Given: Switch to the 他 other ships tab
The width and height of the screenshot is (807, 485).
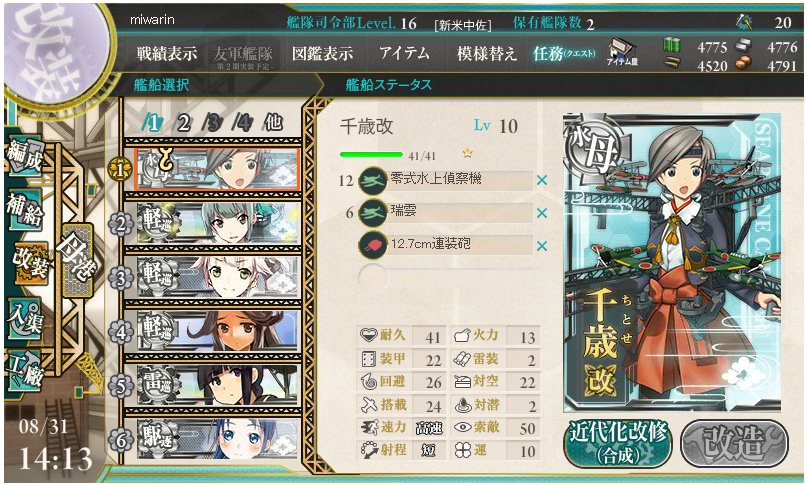Looking at the screenshot, I should point(273,123).
